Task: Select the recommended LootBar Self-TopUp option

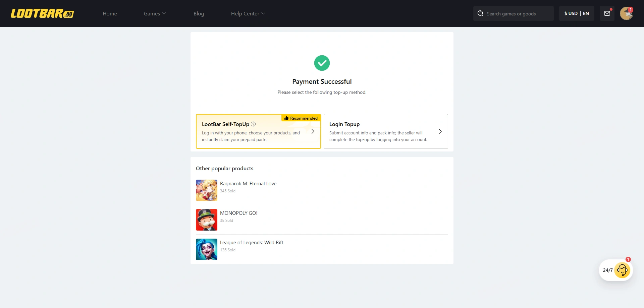Action: click(x=258, y=131)
